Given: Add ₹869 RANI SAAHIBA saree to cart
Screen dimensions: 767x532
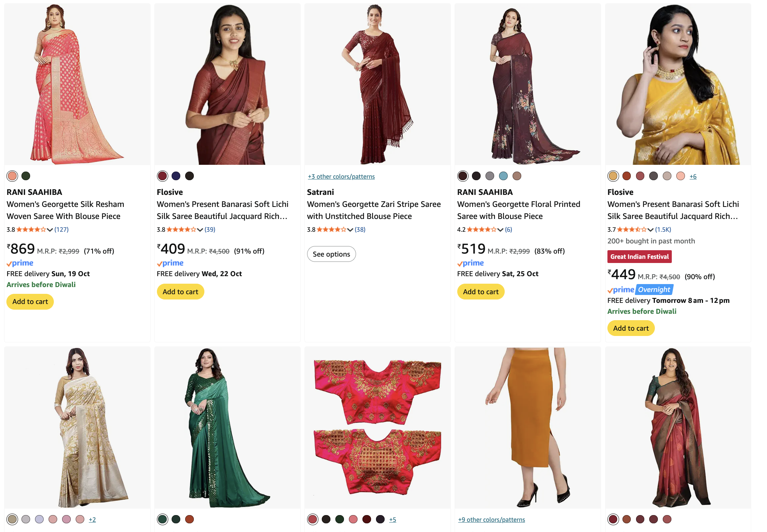Looking at the screenshot, I should [x=30, y=301].
